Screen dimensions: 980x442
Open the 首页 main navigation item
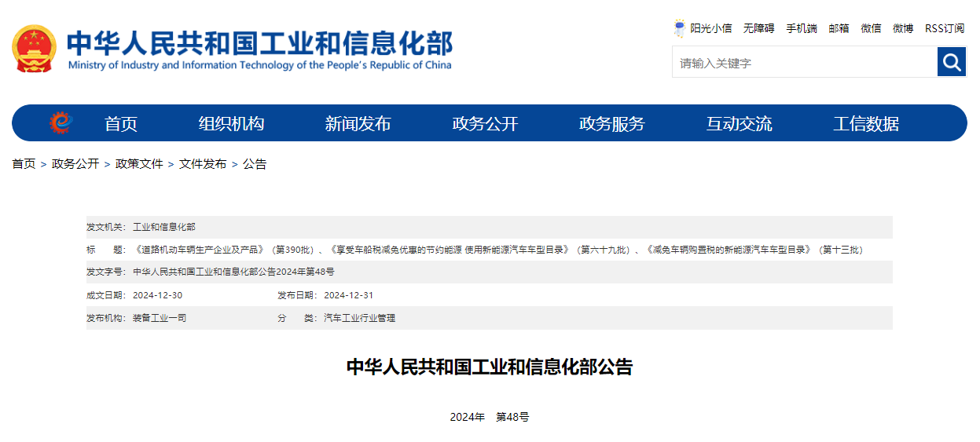click(121, 124)
